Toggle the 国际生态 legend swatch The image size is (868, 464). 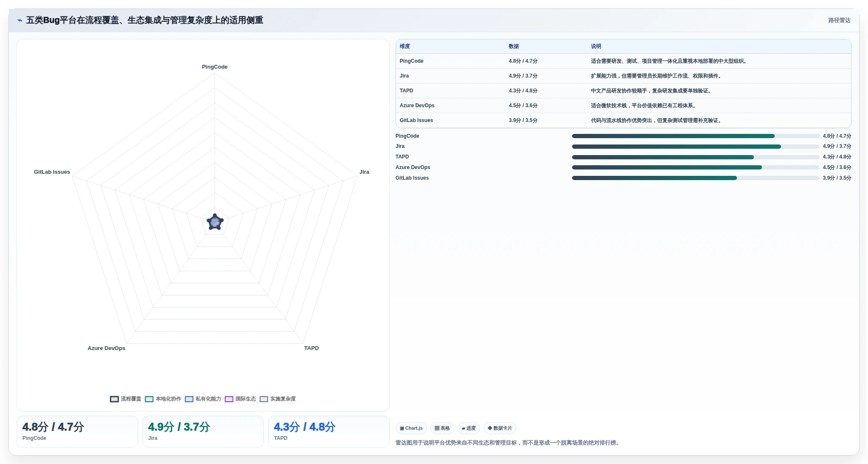(229, 399)
